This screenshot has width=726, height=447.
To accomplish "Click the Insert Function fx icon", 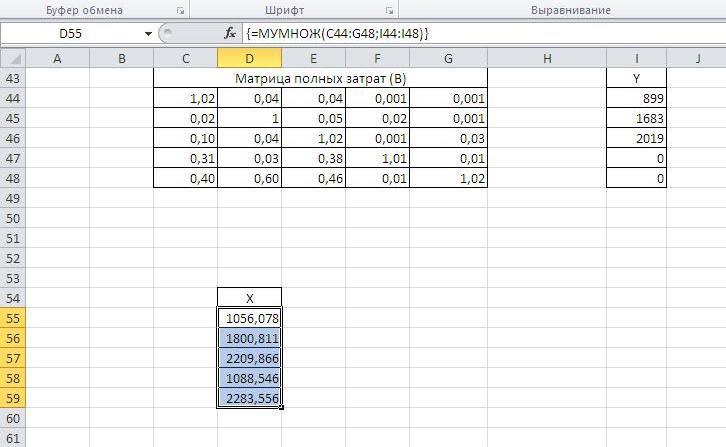I will [x=230, y=33].
